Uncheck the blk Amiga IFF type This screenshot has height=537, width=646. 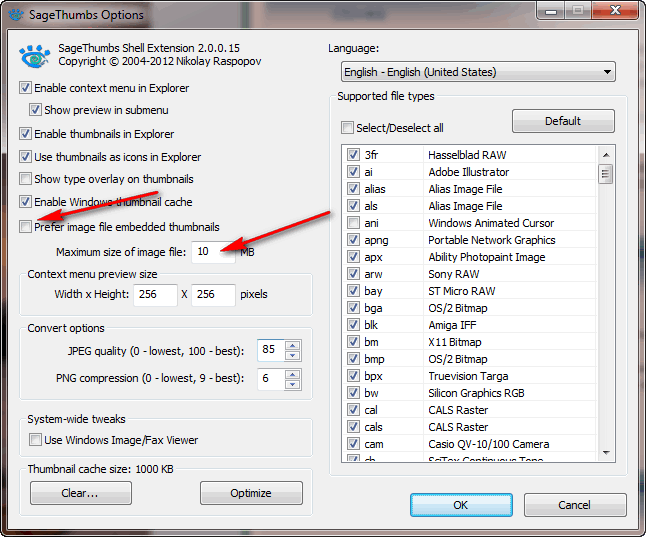click(x=353, y=325)
